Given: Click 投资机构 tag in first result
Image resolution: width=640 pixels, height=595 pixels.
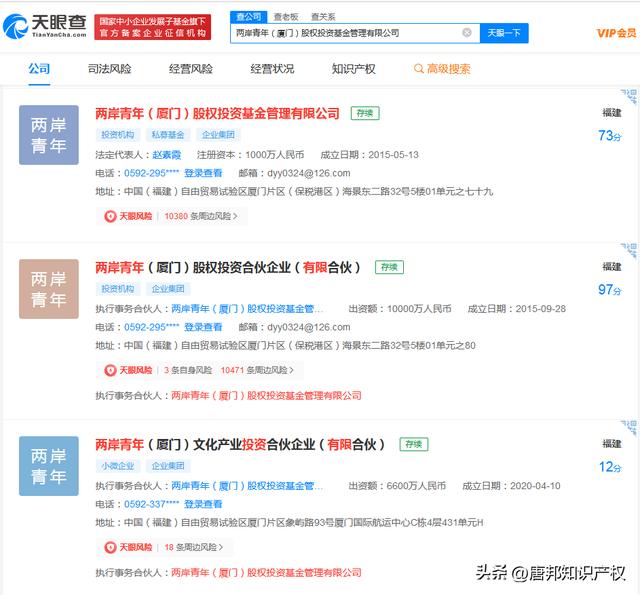Looking at the screenshot, I should click(x=118, y=135).
